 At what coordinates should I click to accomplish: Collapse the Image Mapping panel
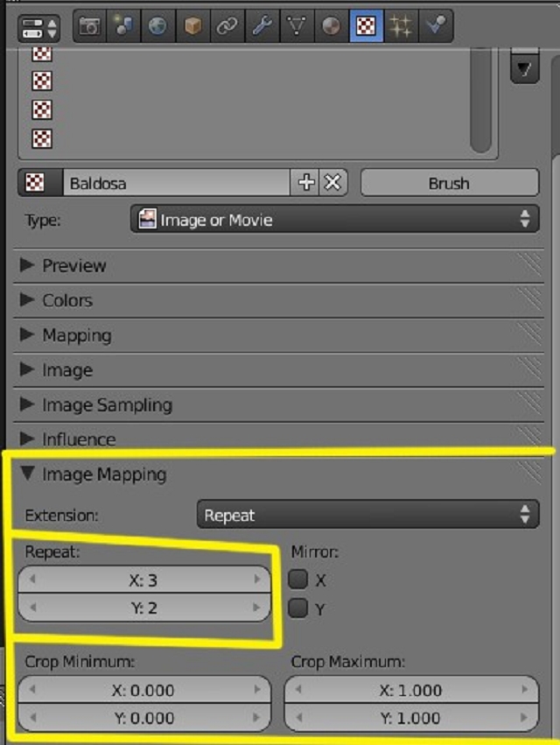[x=104, y=474]
